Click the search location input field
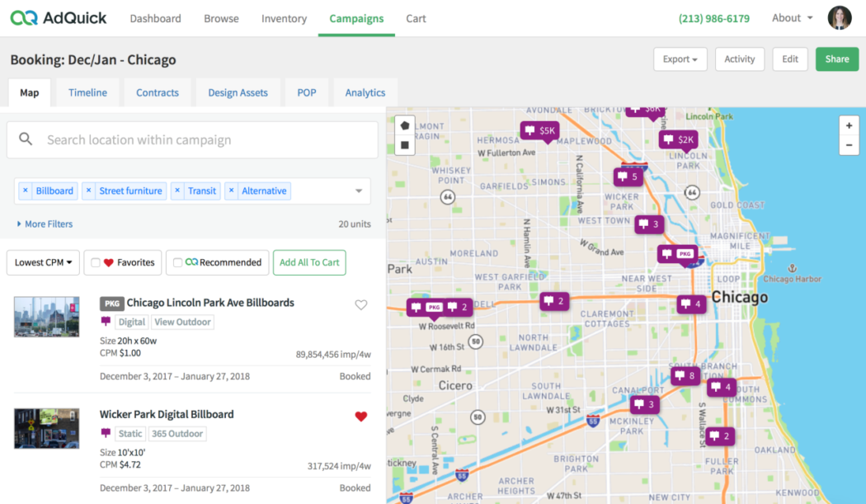This screenshot has width=866, height=504. (206, 140)
